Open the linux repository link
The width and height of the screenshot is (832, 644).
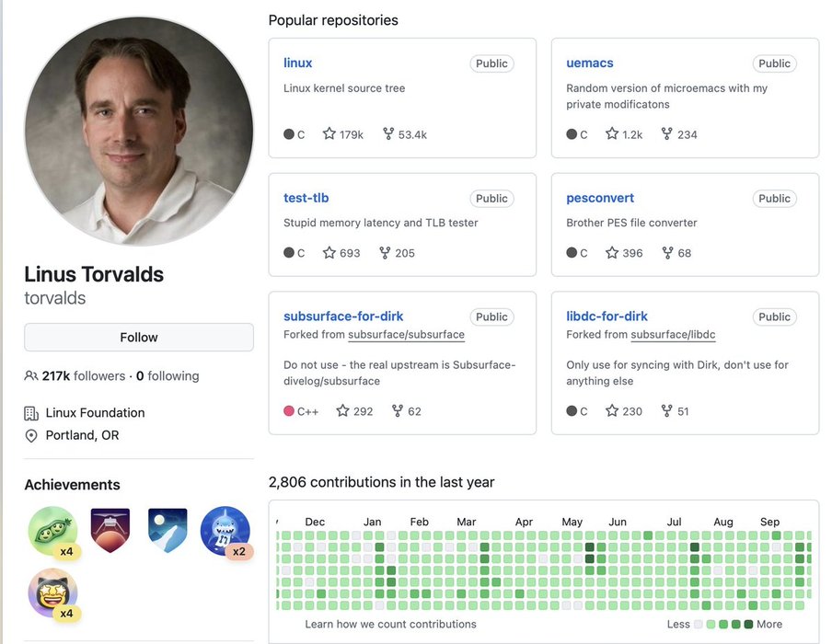297,63
